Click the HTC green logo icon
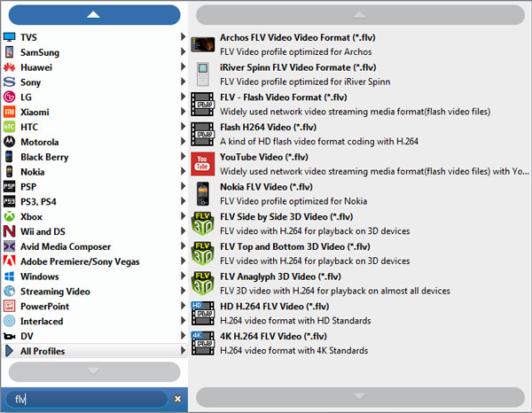Image resolution: width=532 pixels, height=413 pixels. (9, 127)
